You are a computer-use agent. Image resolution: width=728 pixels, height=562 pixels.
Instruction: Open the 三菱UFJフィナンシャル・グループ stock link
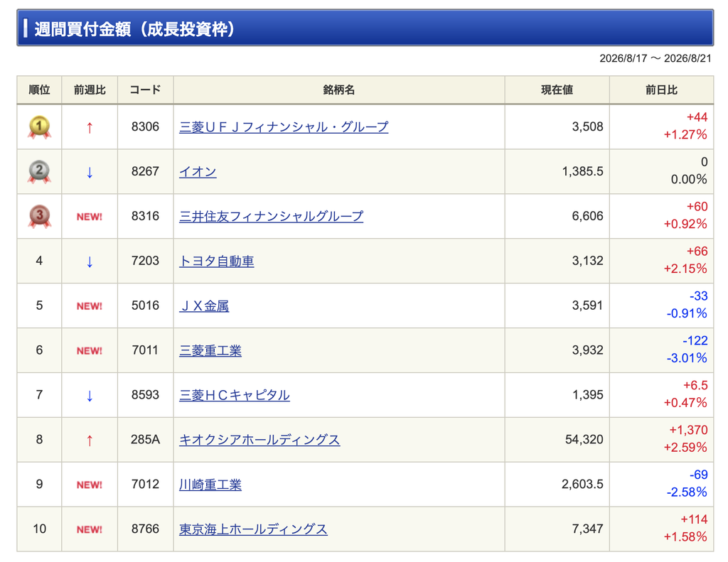(x=284, y=126)
